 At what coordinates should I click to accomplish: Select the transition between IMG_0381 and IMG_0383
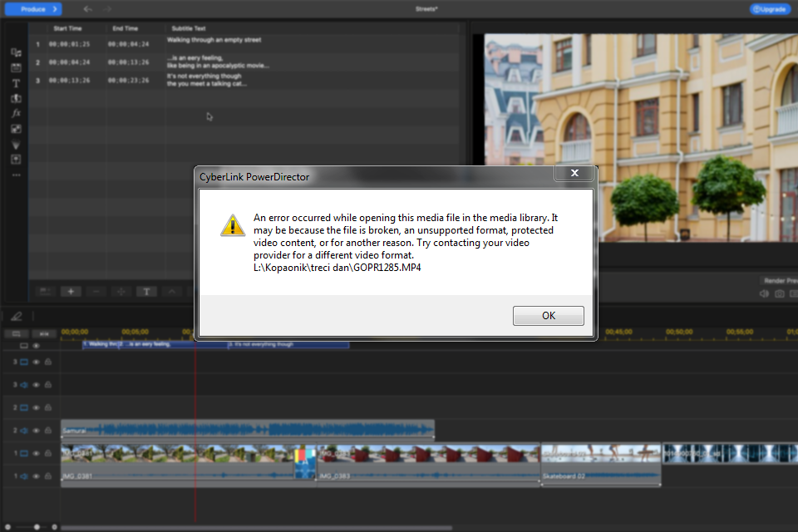[305, 463]
